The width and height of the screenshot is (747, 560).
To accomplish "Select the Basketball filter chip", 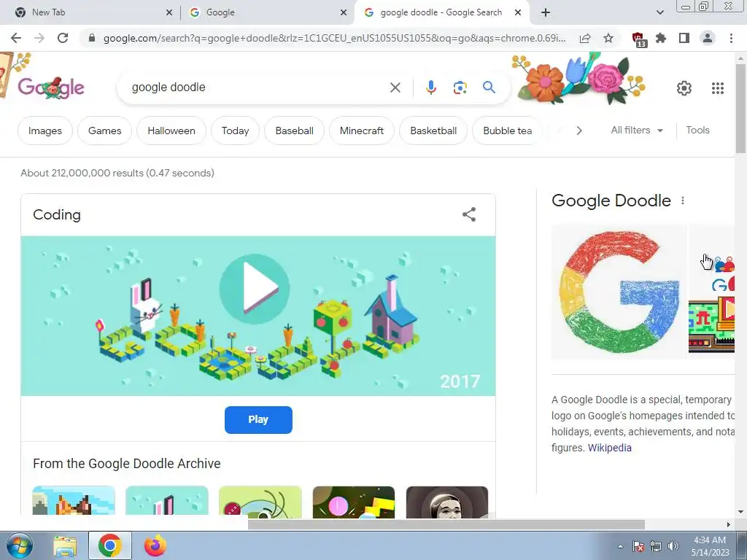I will tap(433, 131).
